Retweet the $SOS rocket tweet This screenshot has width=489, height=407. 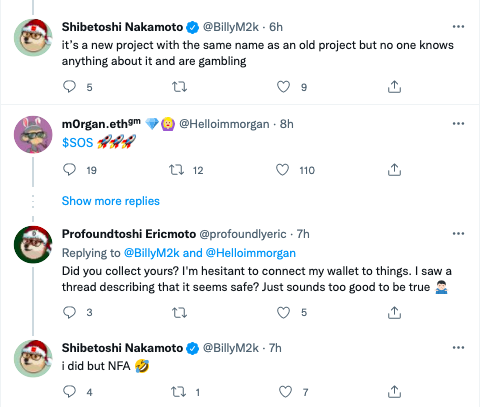click(176, 170)
